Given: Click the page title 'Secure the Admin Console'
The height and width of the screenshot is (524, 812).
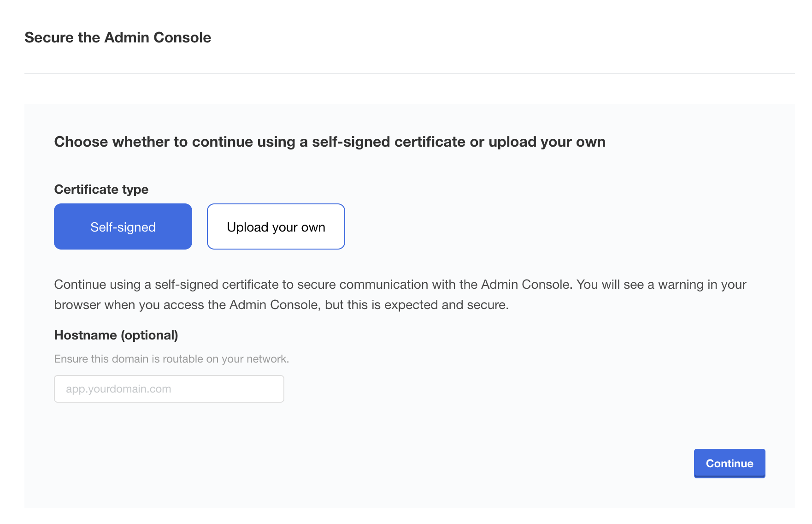Looking at the screenshot, I should (118, 37).
